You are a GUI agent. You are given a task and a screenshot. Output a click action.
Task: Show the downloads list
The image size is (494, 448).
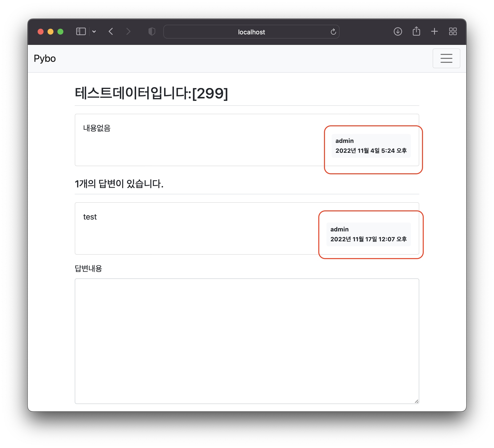398,32
